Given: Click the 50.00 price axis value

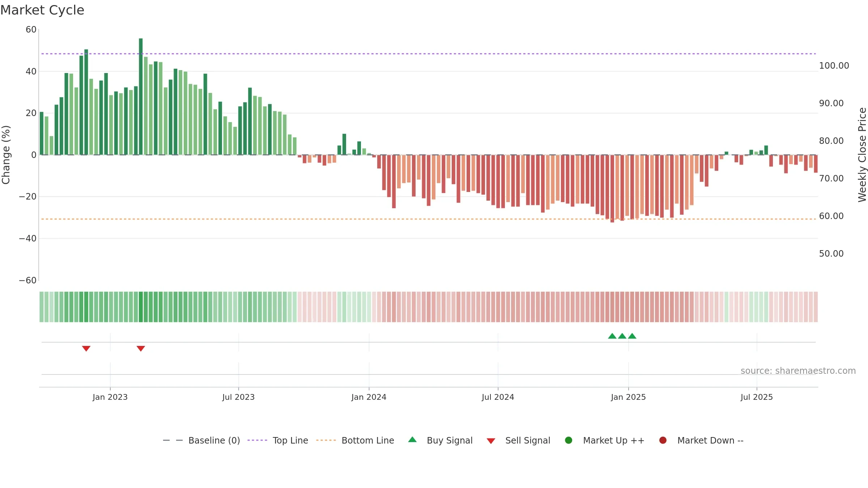Looking at the screenshot, I should click(831, 254).
